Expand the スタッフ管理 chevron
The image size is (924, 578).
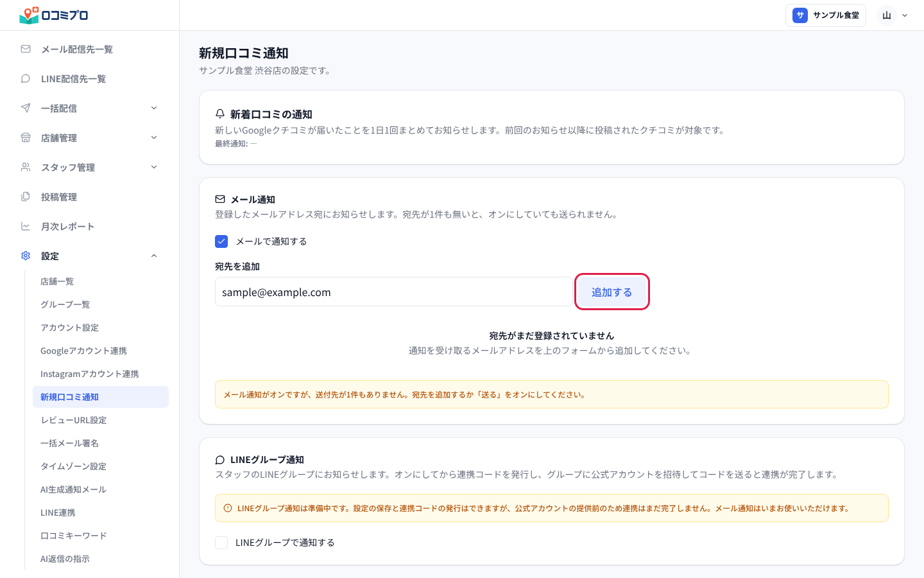[154, 167]
